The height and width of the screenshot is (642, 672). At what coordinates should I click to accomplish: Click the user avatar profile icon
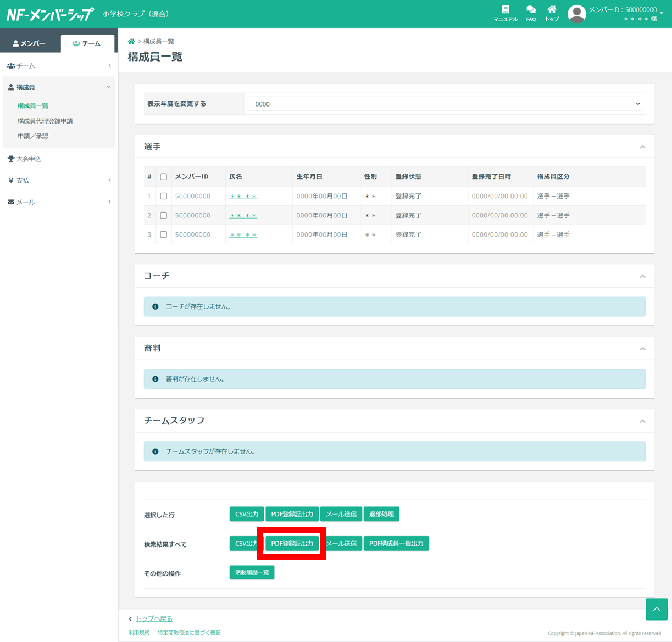[576, 14]
